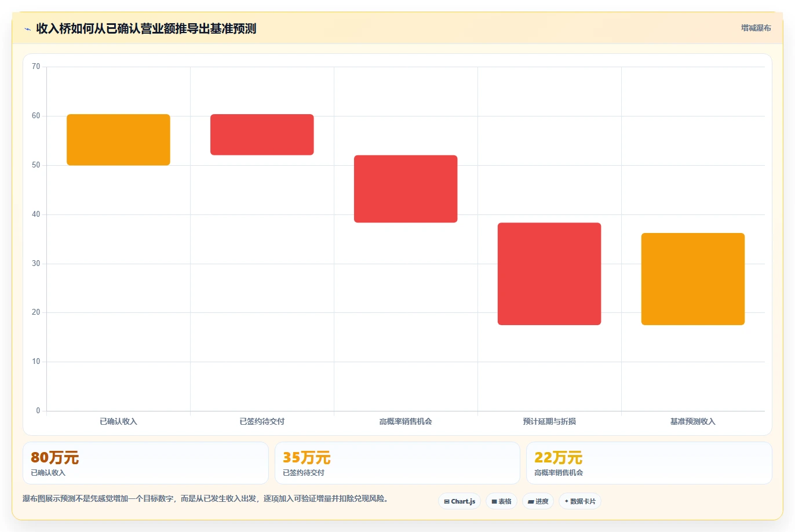Click the x-axis label 预计延期与折损
The image size is (795, 532).
pyautogui.click(x=549, y=421)
